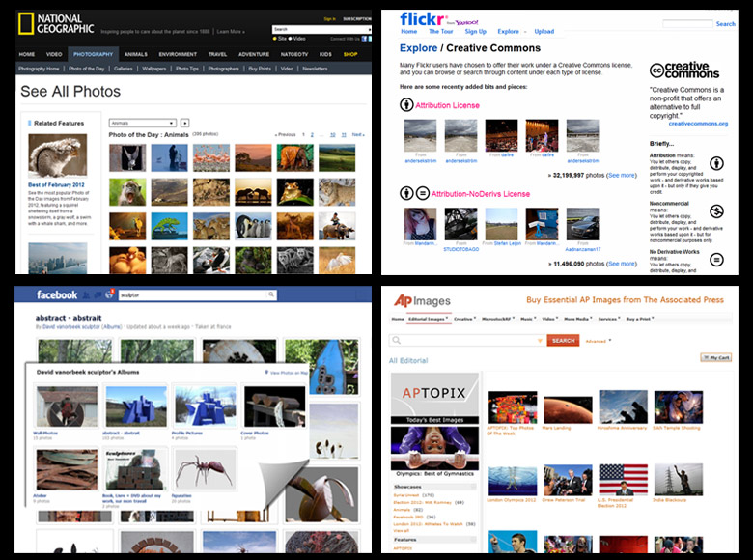
Task: Click the Noncommercial crossed-dollar icon in sidebar
Action: [716, 211]
